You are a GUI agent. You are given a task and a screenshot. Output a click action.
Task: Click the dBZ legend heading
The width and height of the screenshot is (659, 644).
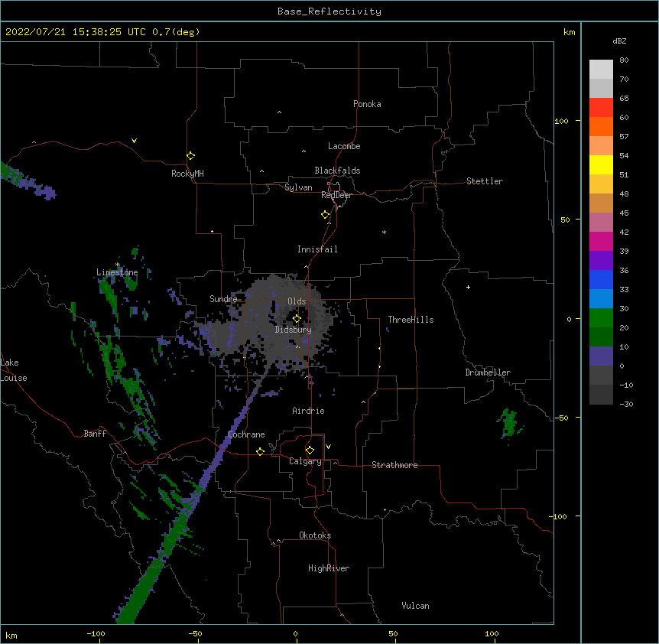619,41
